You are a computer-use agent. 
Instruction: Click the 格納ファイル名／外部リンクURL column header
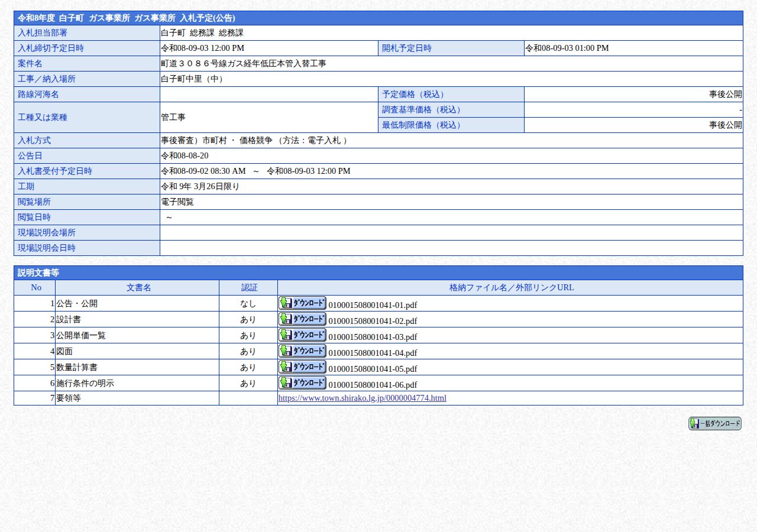(x=510, y=287)
